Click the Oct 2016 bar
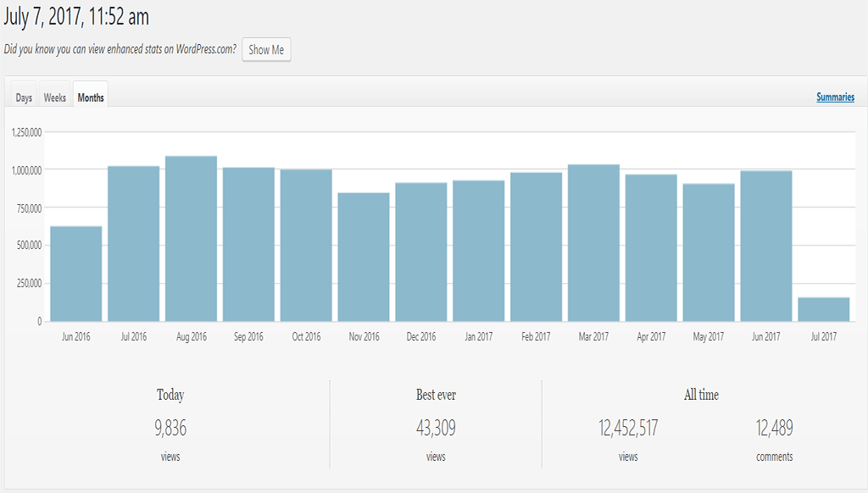Image resolution: width=868 pixels, height=493 pixels. click(x=306, y=246)
